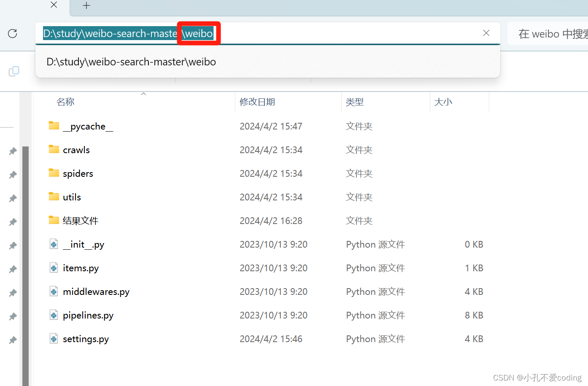Image resolution: width=588 pixels, height=386 pixels.
Task: Click the __pycache__ folder name
Action: coord(88,127)
